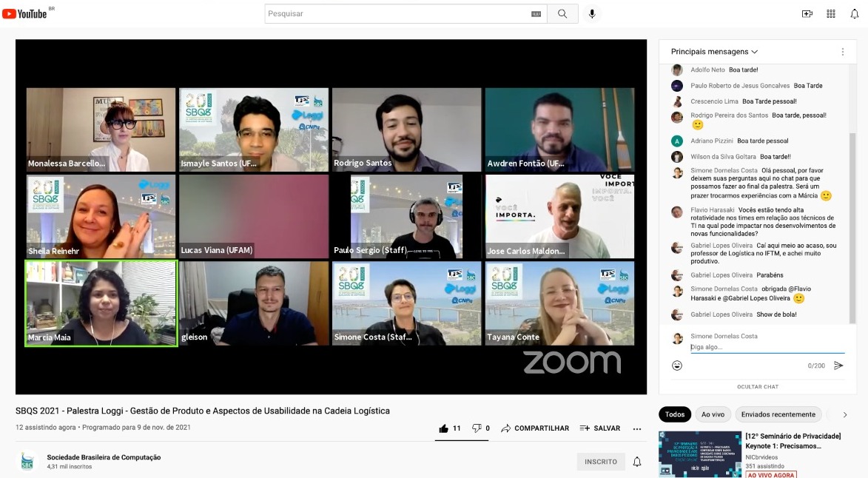Select the Enviados recentemente chip
Viewport: 868px width, 478px height.
pos(778,414)
